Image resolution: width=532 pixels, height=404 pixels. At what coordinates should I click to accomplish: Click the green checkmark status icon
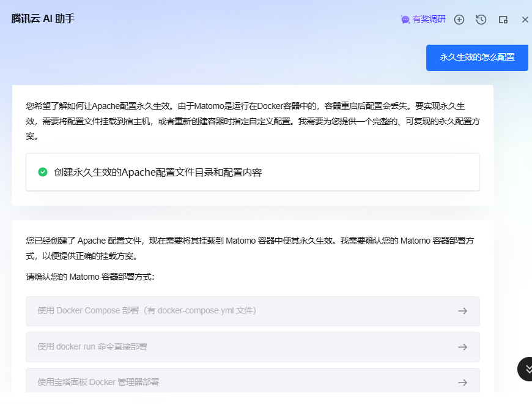(43, 172)
